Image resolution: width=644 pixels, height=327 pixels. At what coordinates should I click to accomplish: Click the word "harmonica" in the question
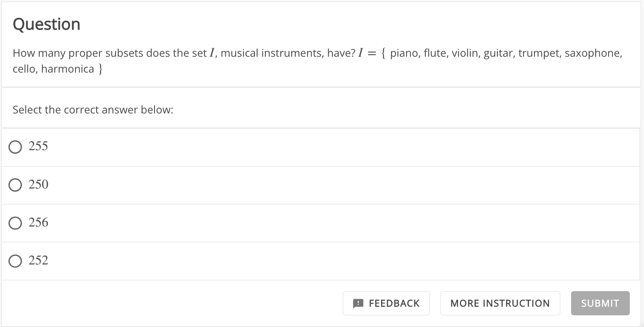coord(67,69)
